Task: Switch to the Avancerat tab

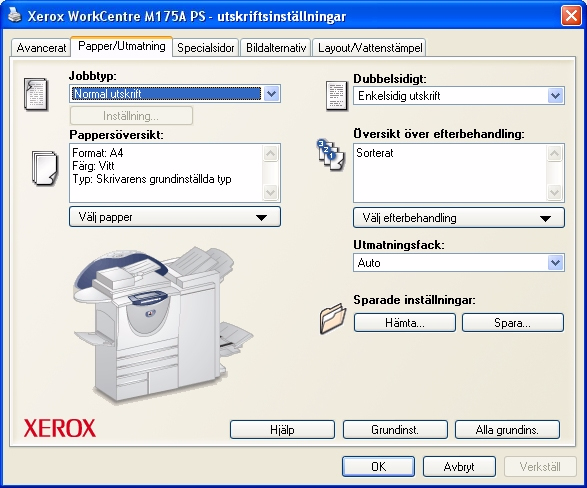Action: pos(41,48)
